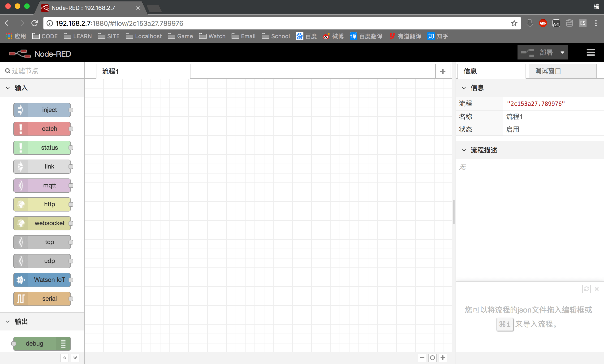Click the Watson IoT node icon
Viewport: 604px width, 364px height.
point(20,279)
